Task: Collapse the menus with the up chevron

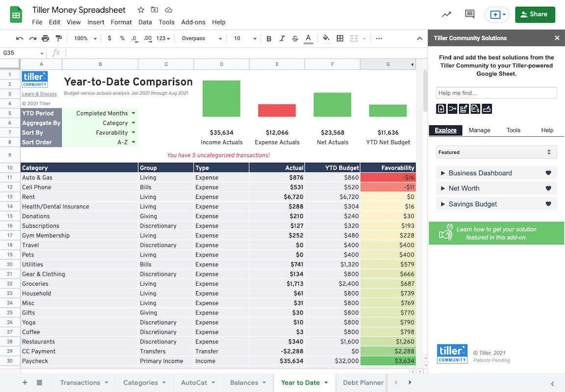Action: point(419,39)
